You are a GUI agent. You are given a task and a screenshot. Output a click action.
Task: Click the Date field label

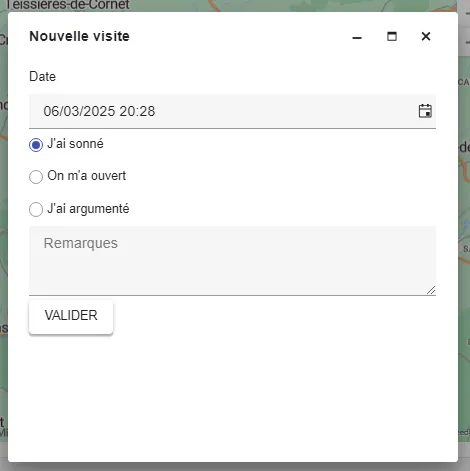point(42,76)
